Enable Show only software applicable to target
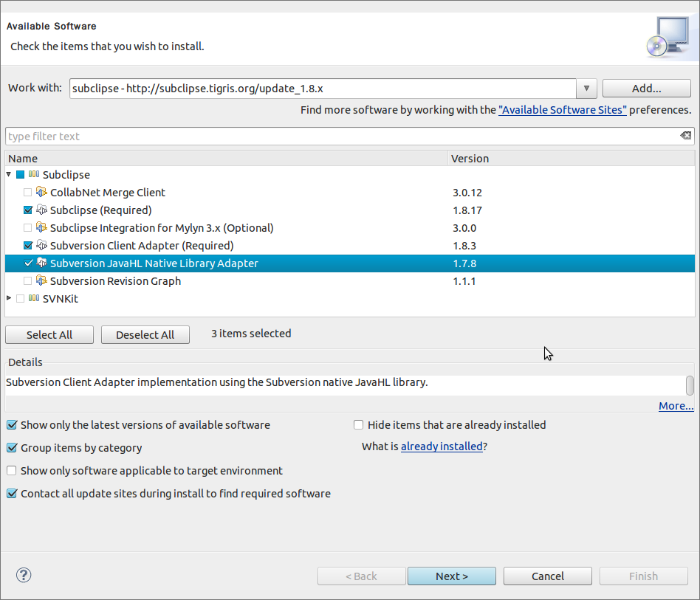The image size is (700, 600). pyautogui.click(x=12, y=471)
